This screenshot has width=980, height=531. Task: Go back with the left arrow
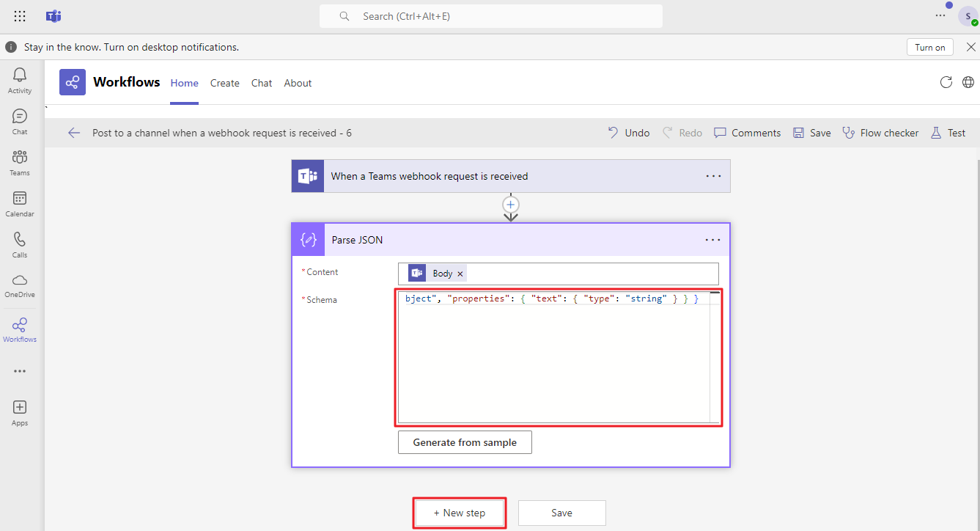73,133
